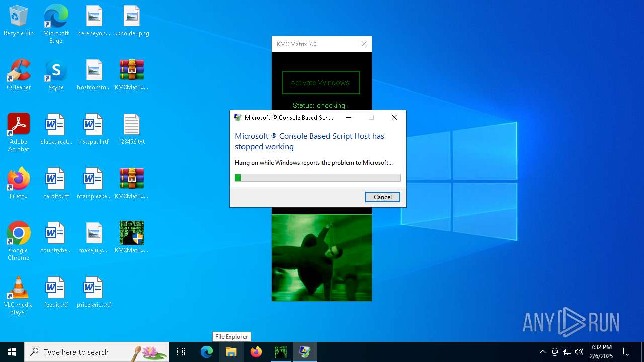Switch to Script Host taskbar button

pos(305,352)
